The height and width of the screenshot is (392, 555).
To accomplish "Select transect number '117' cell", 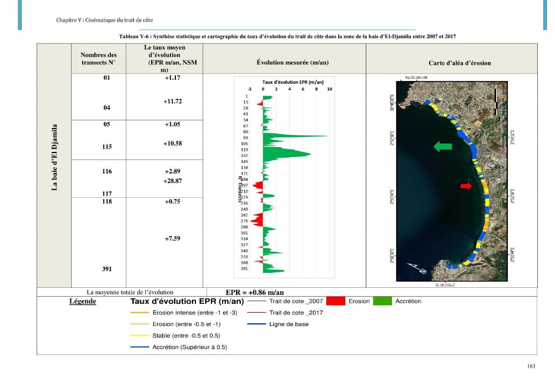I will [107, 194].
